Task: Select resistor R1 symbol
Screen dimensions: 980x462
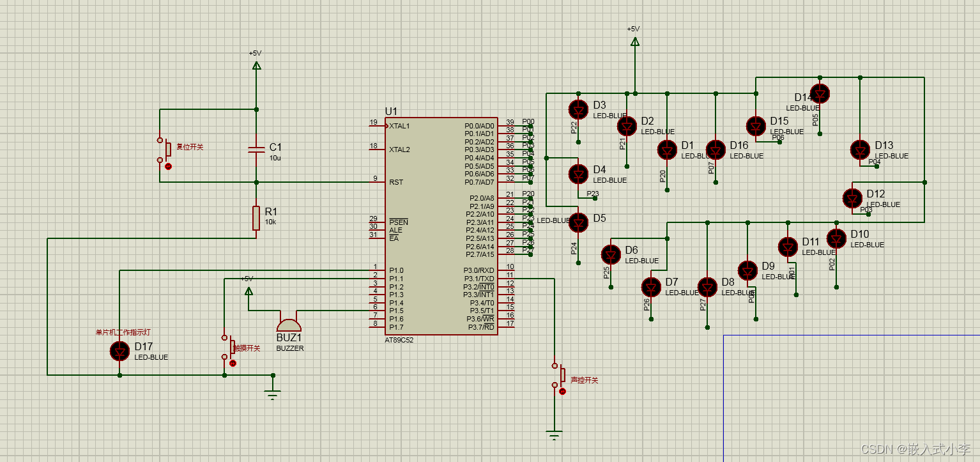Action: click(256, 218)
